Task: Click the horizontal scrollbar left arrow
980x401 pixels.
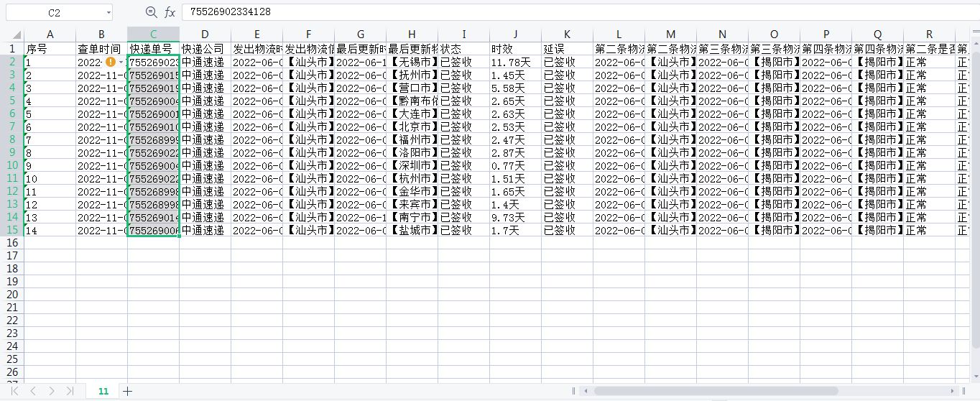Action: click(587, 391)
